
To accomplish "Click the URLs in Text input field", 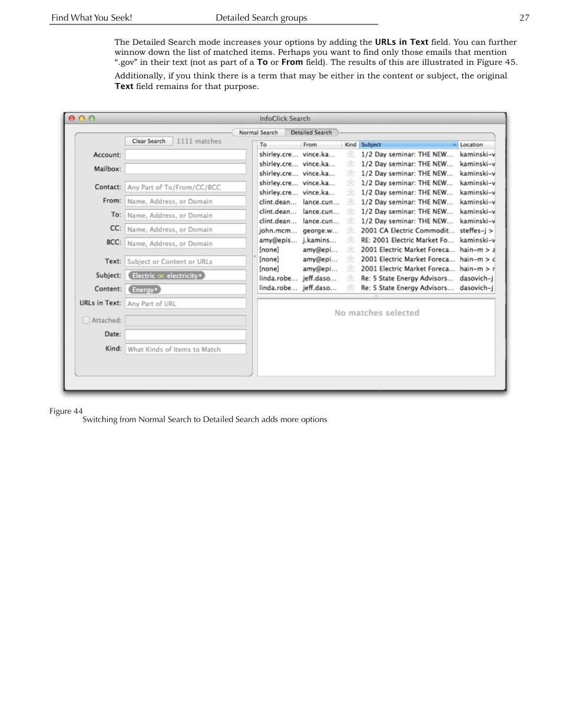I will click(186, 304).
